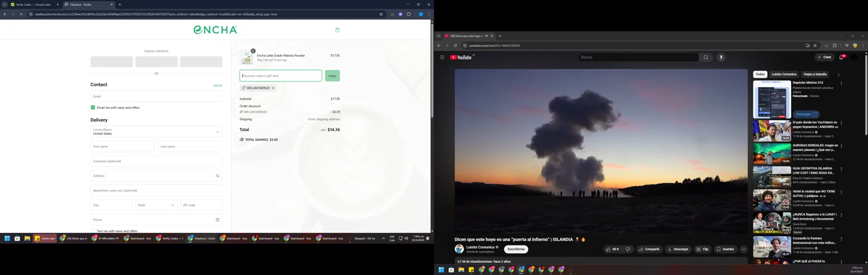Like the video with 60 K likes

point(613,249)
